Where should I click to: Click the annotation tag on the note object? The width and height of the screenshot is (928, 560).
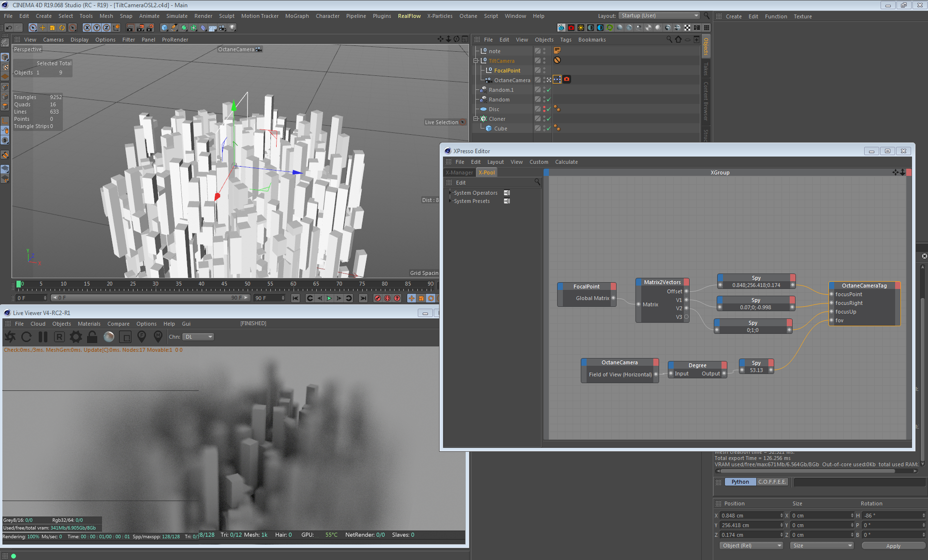pos(557,51)
